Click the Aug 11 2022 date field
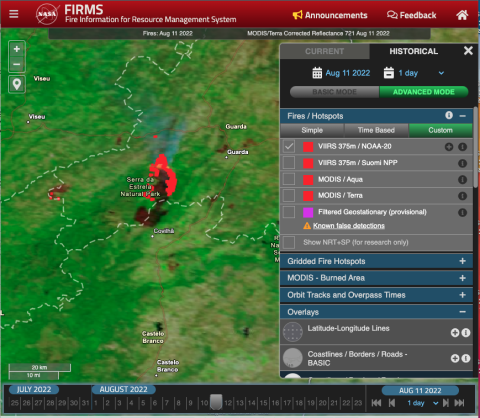The image size is (480, 418). tap(348, 73)
